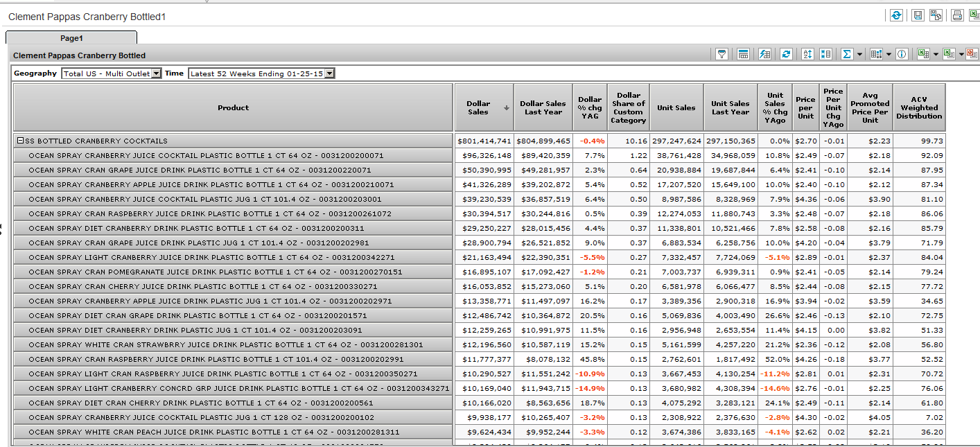Open dropdown arrow beside grid layout icon

point(889,54)
